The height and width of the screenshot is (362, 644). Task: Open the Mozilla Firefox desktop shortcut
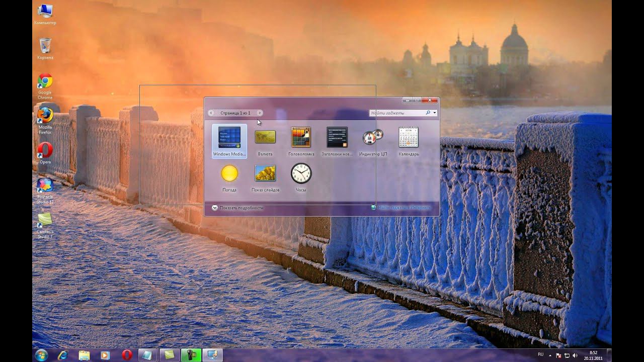tap(45, 121)
